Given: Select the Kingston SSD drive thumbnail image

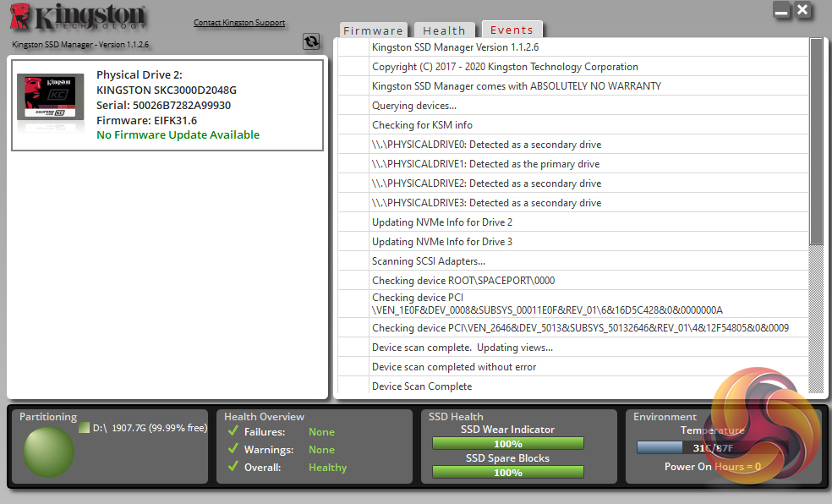Looking at the screenshot, I should pos(51,96).
